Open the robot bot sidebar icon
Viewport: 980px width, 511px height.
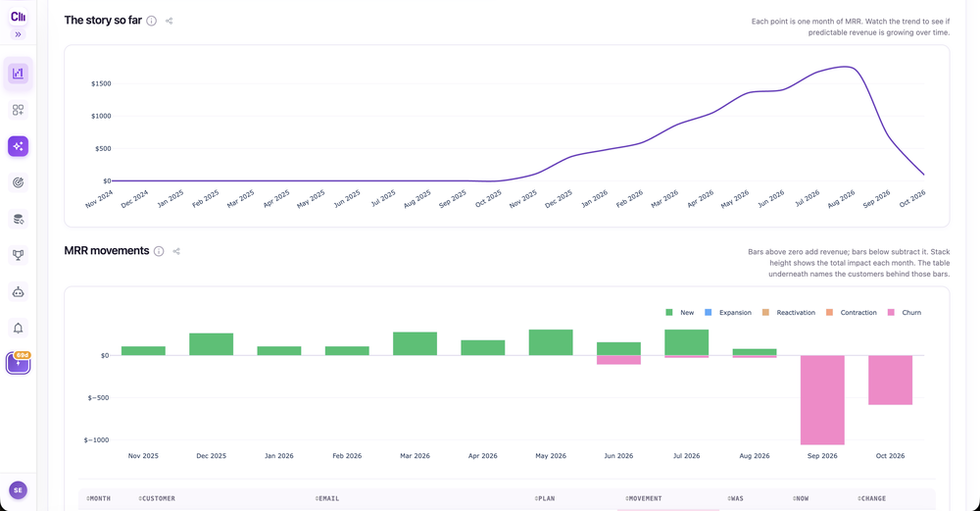tap(18, 292)
